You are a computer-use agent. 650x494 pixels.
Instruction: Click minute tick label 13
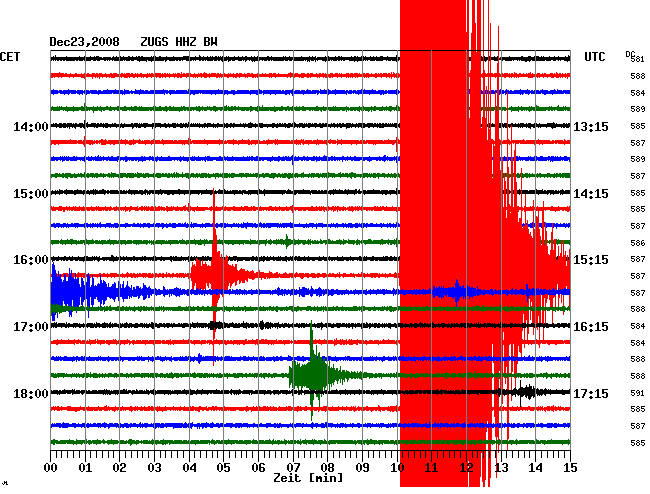click(x=501, y=468)
